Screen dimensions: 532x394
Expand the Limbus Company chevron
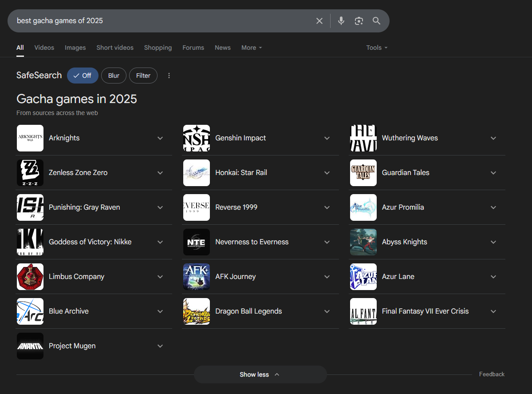[x=160, y=277]
